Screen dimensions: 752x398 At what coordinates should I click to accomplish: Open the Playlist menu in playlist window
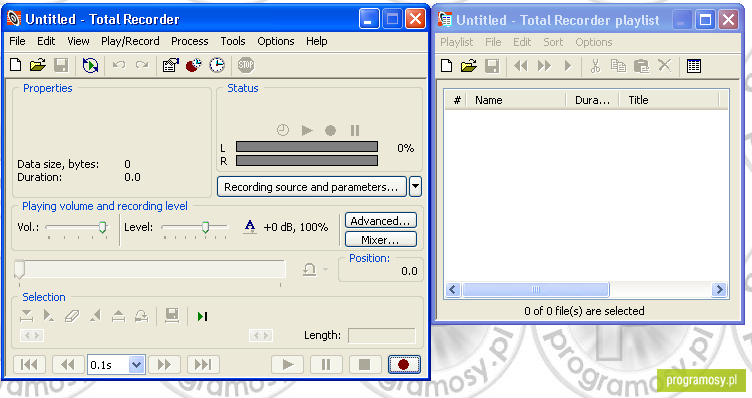coord(457,42)
